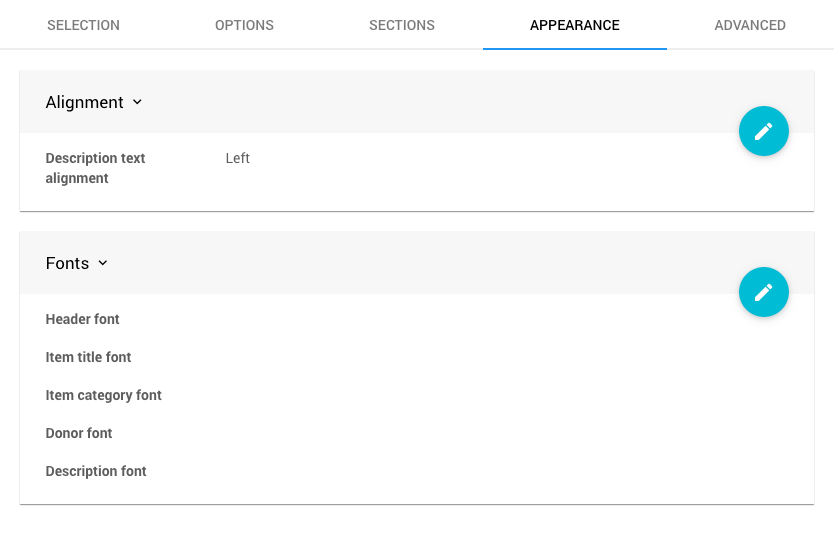Collapse the Fonts section chevron arrow
The height and width of the screenshot is (554, 834).
103,263
